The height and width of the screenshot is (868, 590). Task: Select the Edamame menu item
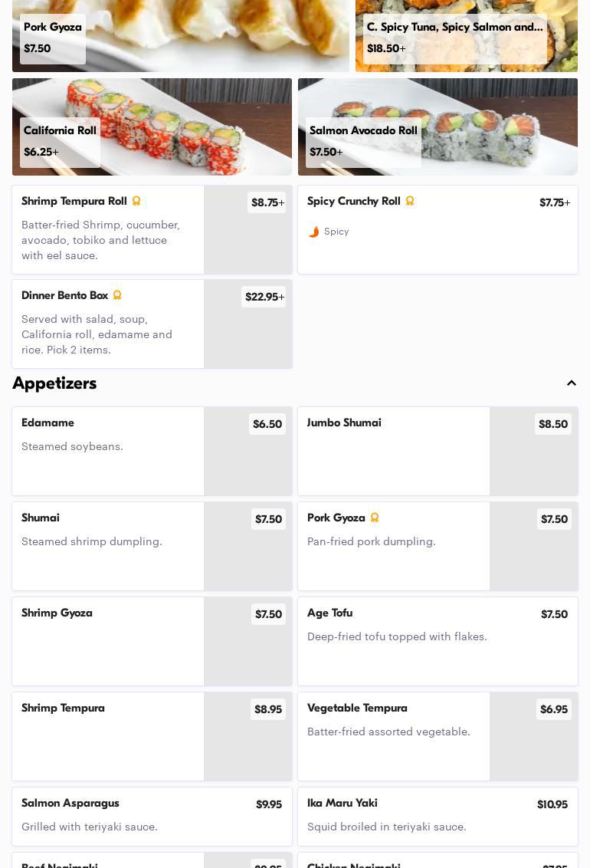tap(107, 451)
